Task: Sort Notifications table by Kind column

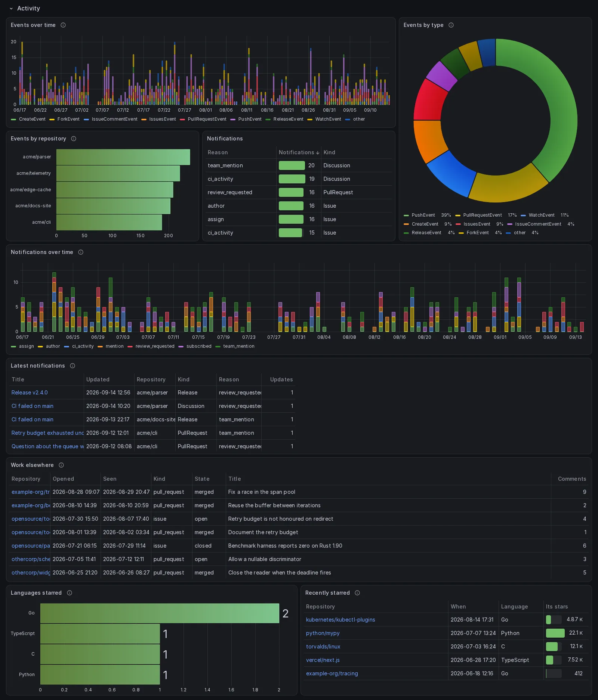Action: coord(329,152)
